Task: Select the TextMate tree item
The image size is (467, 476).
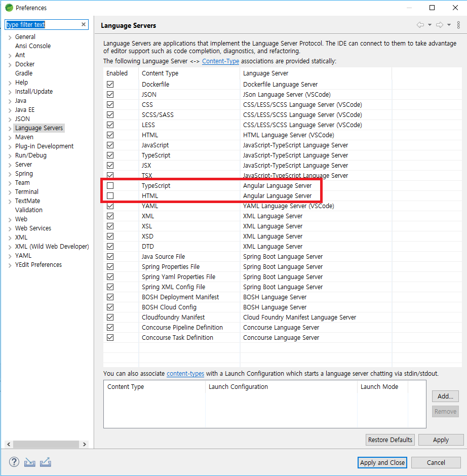Action: [x=28, y=201]
